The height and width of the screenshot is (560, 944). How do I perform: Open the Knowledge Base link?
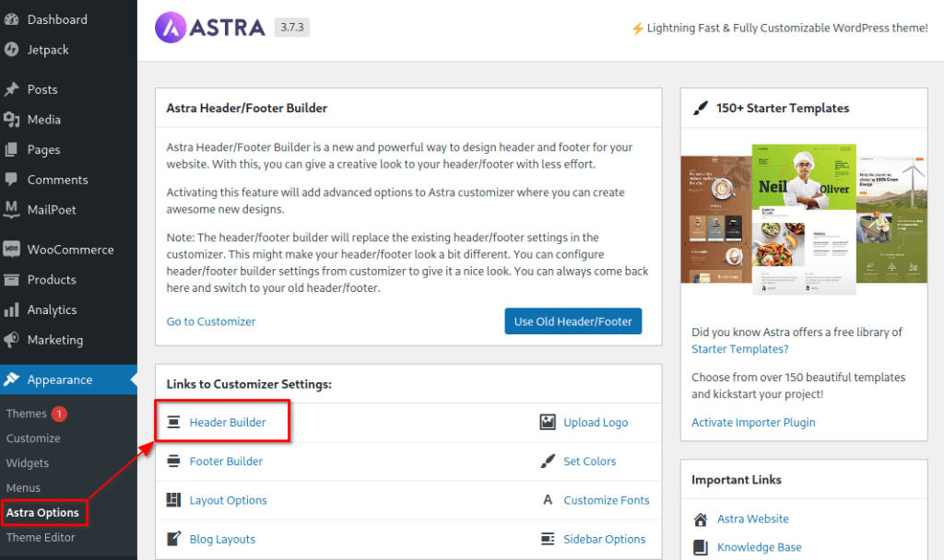click(x=760, y=547)
